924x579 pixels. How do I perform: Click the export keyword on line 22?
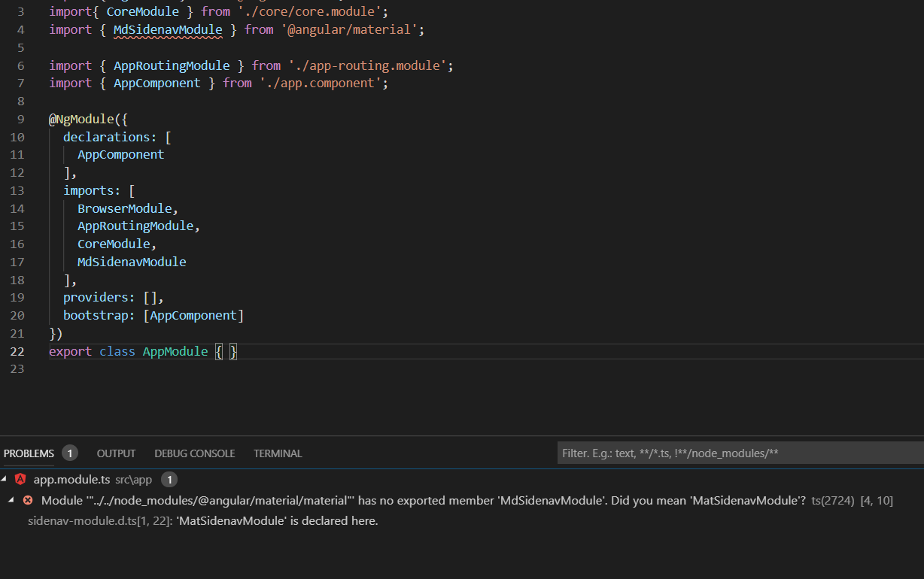71,351
